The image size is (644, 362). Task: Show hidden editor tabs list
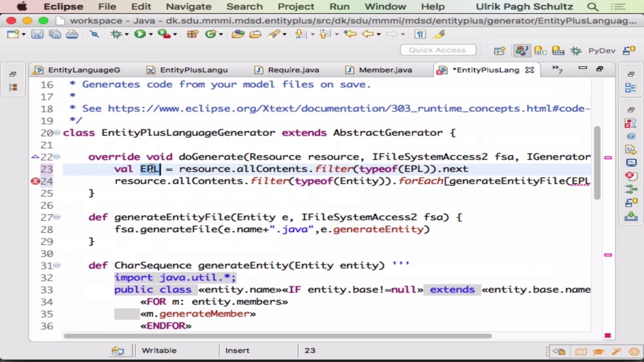click(557, 69)
